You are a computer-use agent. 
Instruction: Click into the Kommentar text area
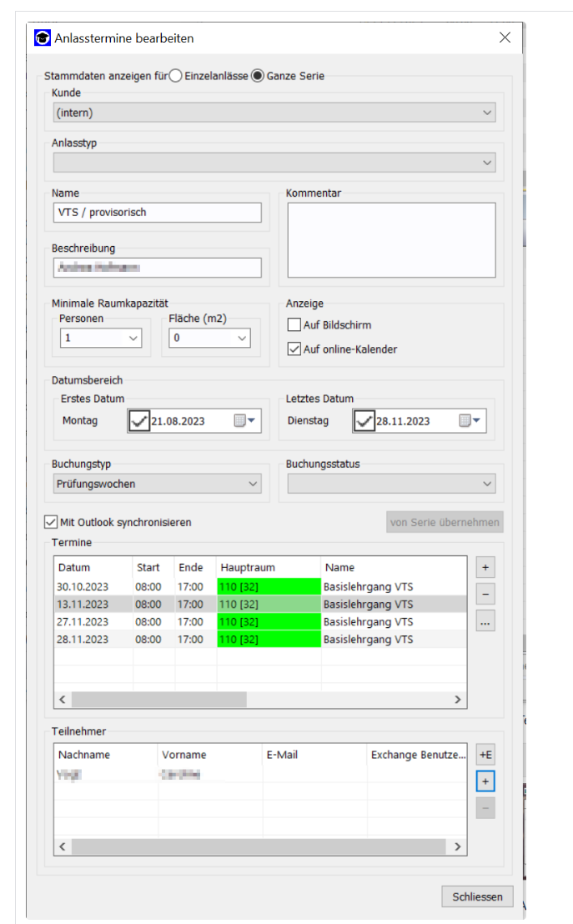(x=391, y=240)
